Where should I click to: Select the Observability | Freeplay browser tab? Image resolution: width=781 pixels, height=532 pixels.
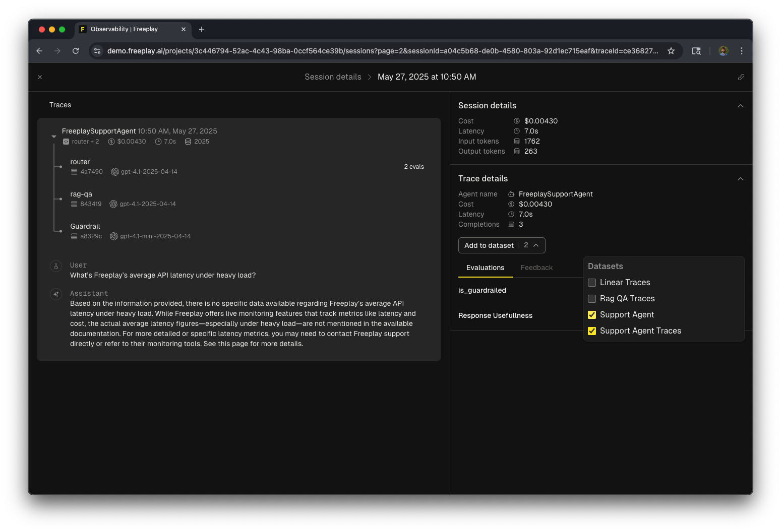click(x=133, y=29)
